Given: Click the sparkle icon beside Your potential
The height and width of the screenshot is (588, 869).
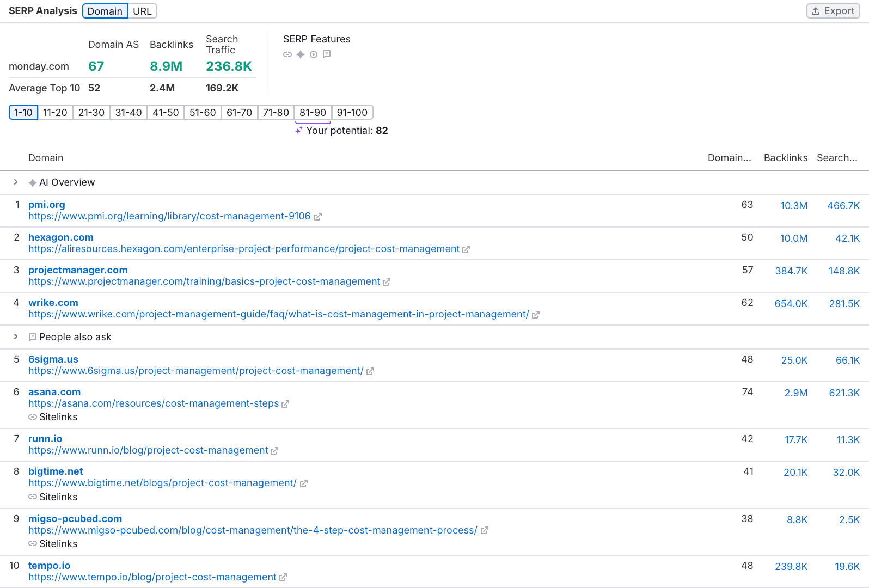Looking at the screenshot, I should pyautogui.click(x=299, y=131).
